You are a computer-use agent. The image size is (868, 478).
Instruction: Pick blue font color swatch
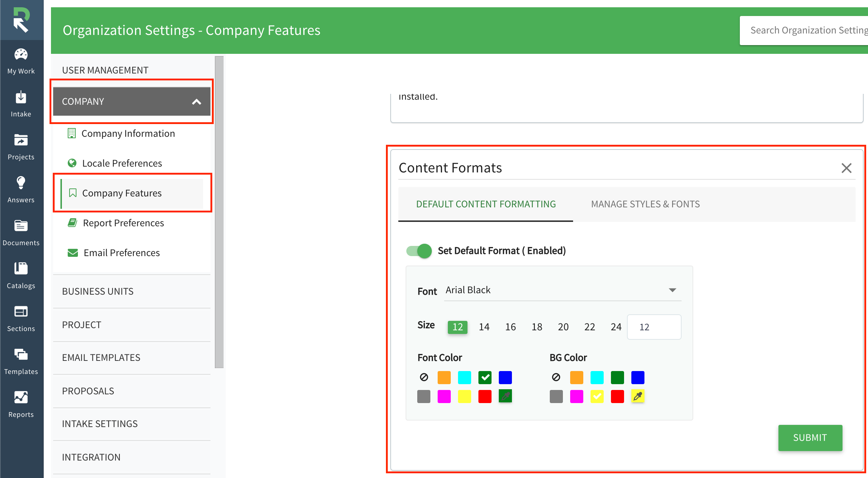pyautogui.click(x=505, y=377)
